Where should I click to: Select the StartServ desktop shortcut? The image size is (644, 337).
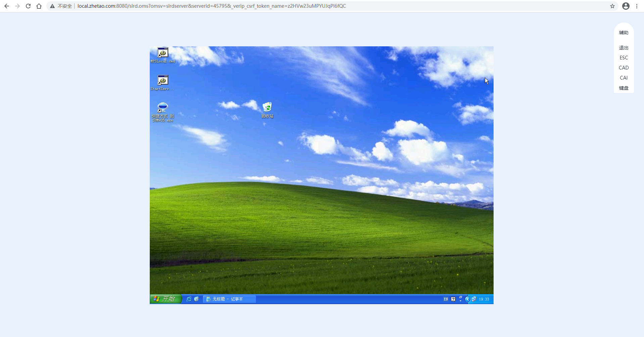click(163, 83)
